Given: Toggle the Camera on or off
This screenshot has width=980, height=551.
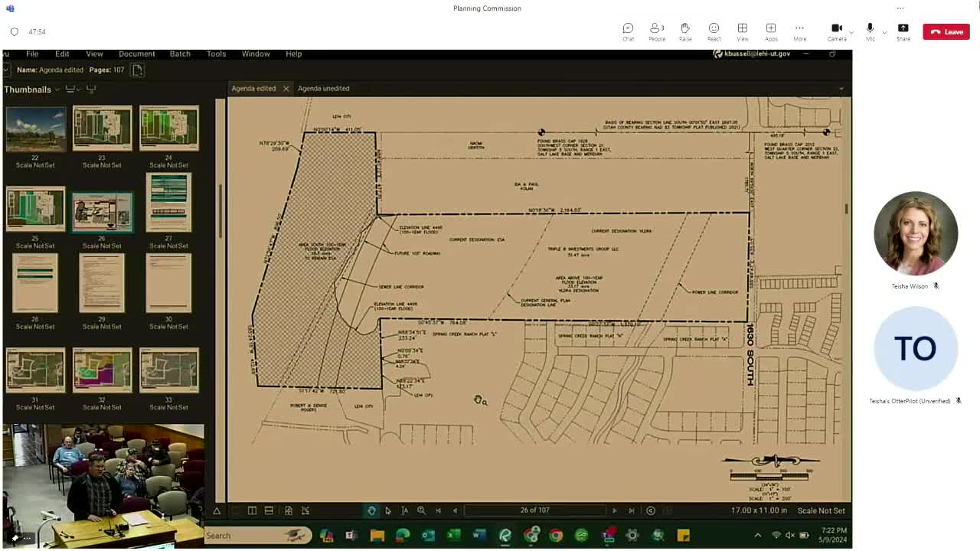Looking at the screenshot, I should point(836,31).
